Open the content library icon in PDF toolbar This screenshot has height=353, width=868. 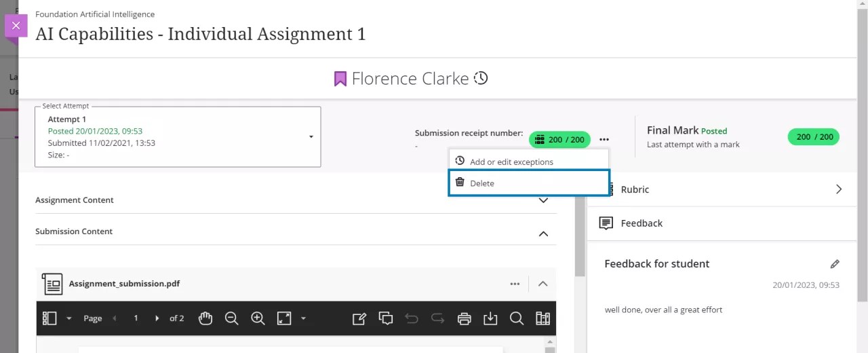(542, 318)
